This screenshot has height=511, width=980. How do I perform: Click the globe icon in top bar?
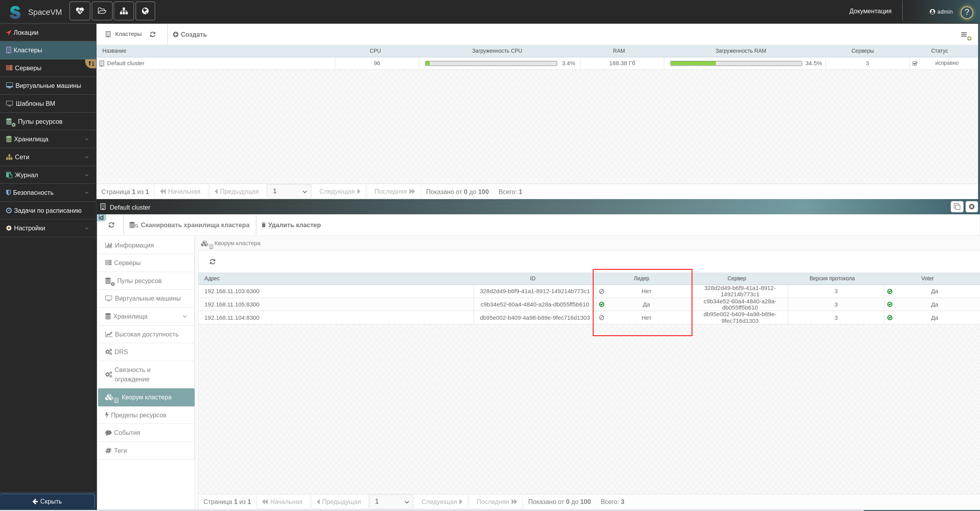[x=145, y=11]
